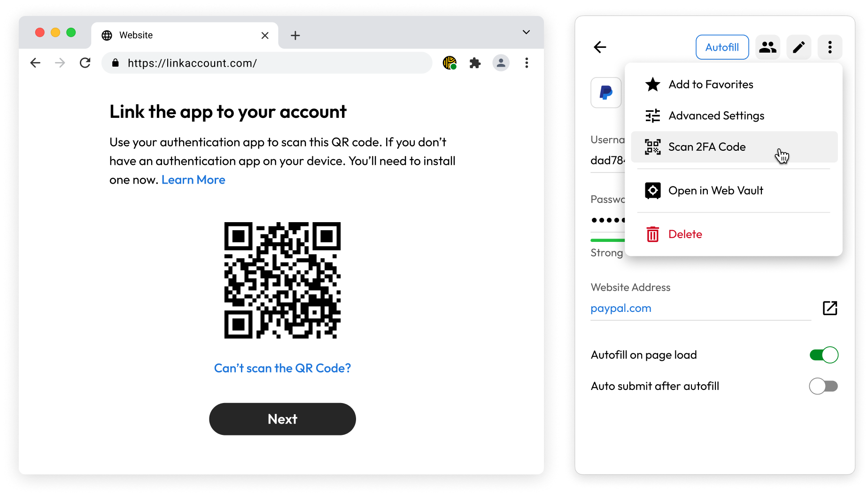Choose Add to Favorites from menu
Viewport: 868px width, 496px height.
pyautogui.click(x=734, y=85)
